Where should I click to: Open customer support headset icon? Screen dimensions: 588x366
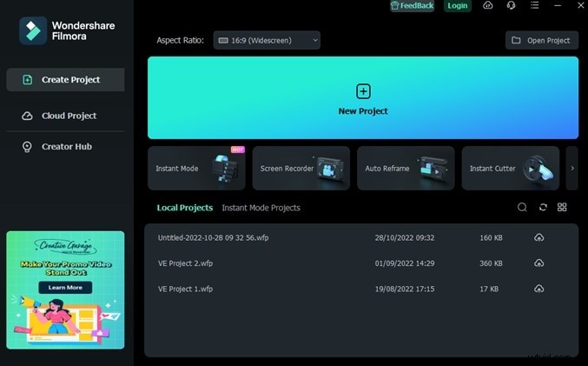tap(511, 6)
